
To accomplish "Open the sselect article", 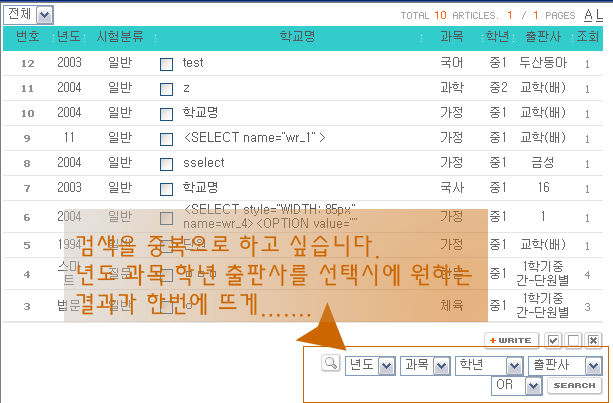I will tap(204, 163).
